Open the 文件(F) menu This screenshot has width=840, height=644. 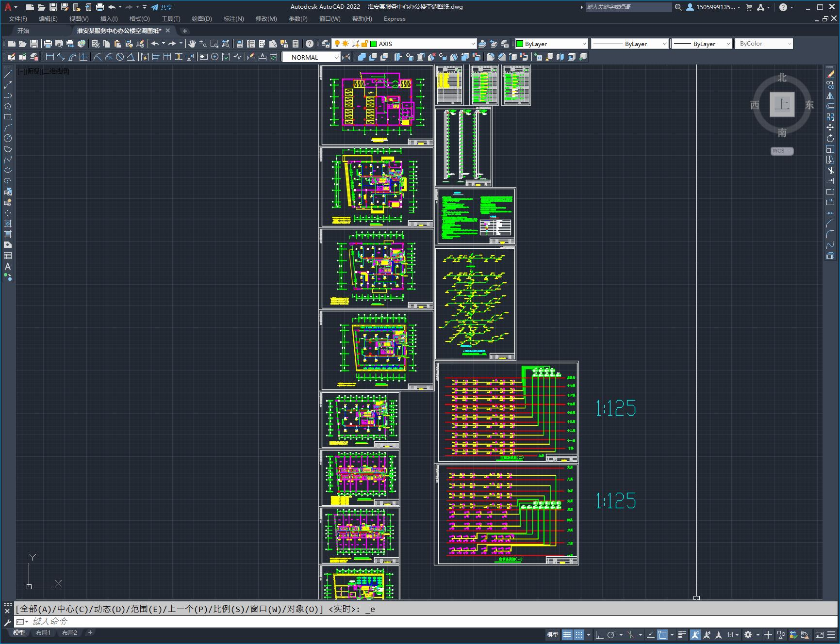coord(18,19)
